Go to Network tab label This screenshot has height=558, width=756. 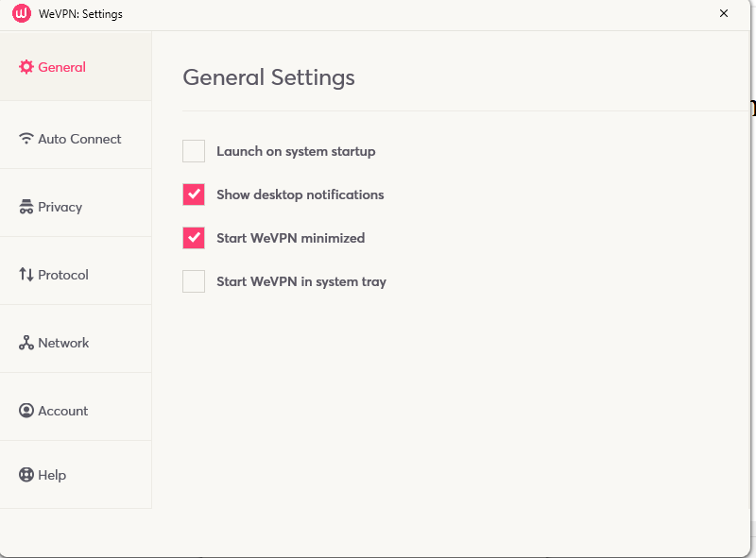point(63,343)
